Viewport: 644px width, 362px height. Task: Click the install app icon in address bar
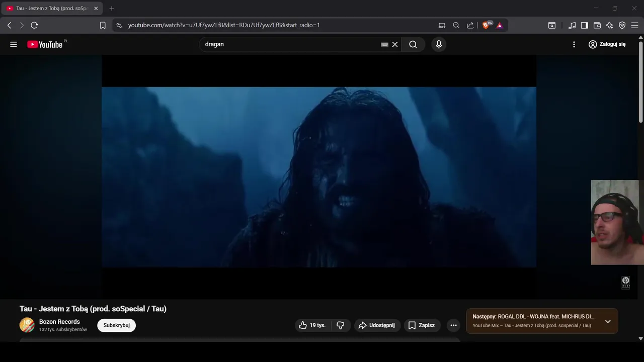tap(442, 25)
